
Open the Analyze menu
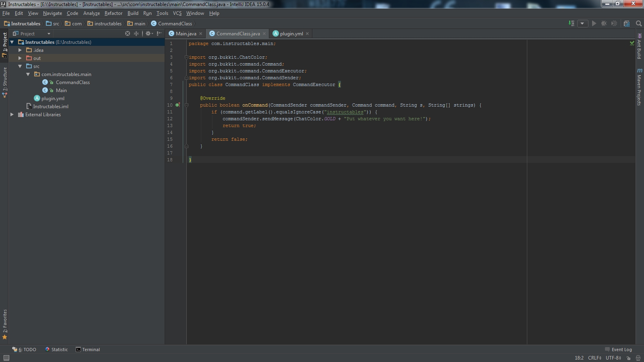coord(91,13)
